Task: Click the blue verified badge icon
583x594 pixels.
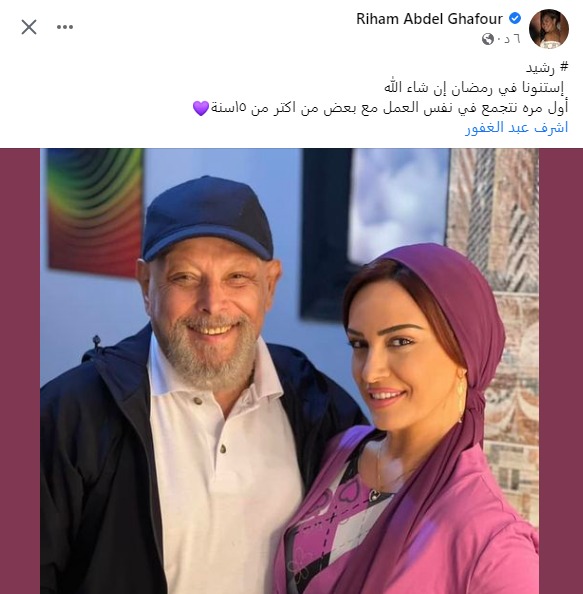Action: (x=515, y=18)
